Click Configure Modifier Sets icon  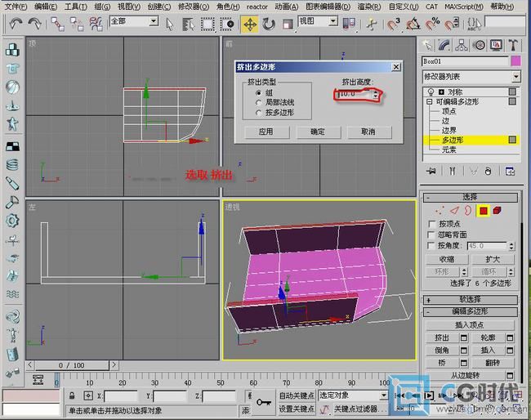(x=510, y=172)
